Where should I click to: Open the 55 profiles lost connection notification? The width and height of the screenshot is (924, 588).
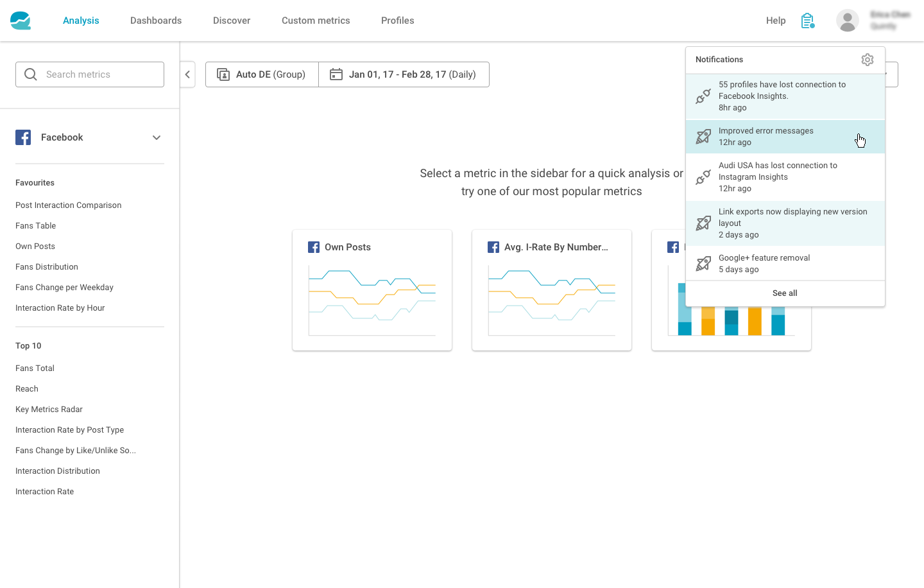[x=785, y=96]
